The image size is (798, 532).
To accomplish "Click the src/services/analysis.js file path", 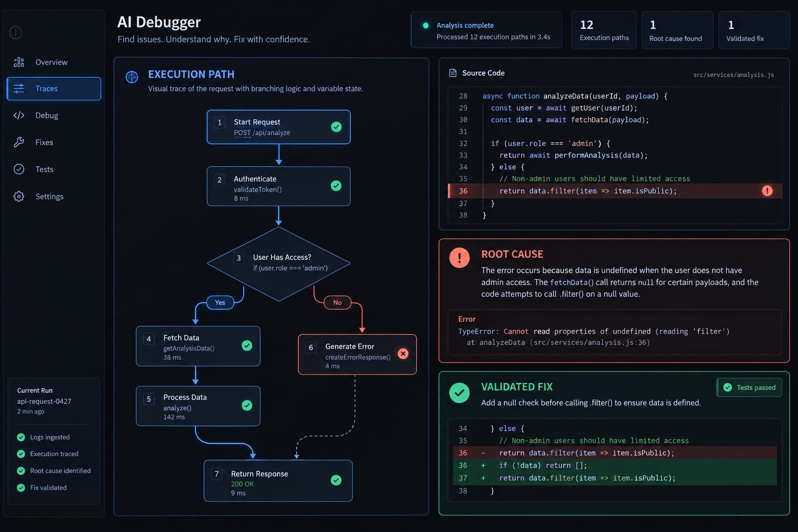I will click(x=734, y=75).
